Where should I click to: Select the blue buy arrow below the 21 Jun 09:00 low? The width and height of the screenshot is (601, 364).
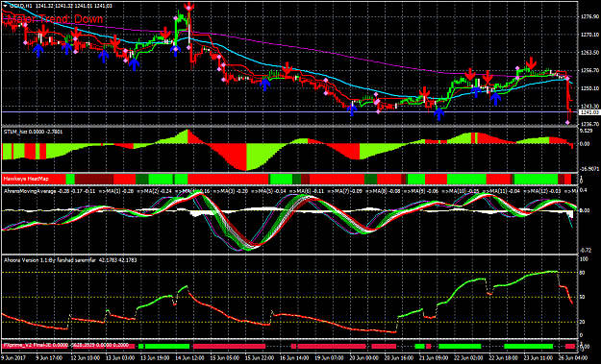point(438,113)
